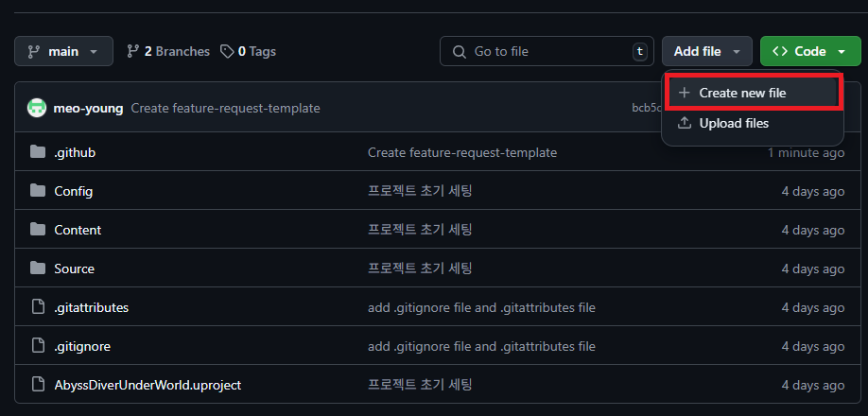Click the Source folder icon
This screenshot has height=416, width=868.
tap(38, 269)
